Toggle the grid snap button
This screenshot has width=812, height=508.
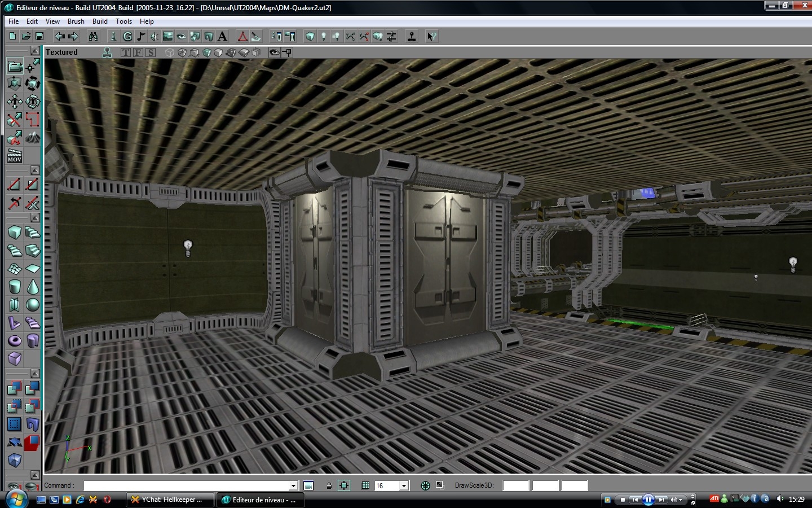click(365, 485)
